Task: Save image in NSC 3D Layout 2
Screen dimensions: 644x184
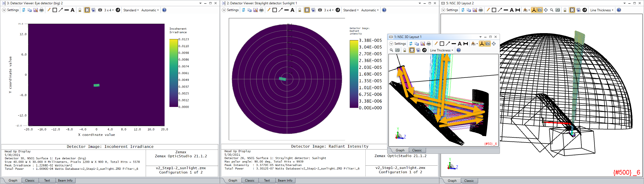Action: 475,10
